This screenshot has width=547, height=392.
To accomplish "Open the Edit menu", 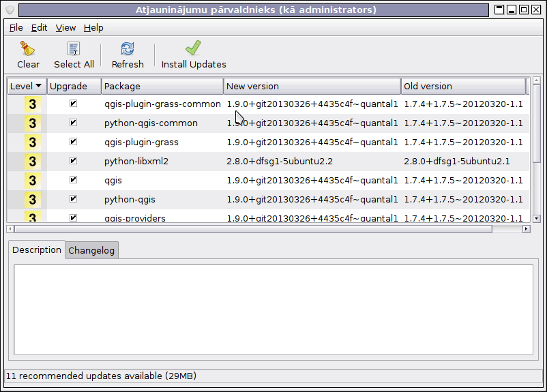I will pyautogui.click(x=39, y=27).
